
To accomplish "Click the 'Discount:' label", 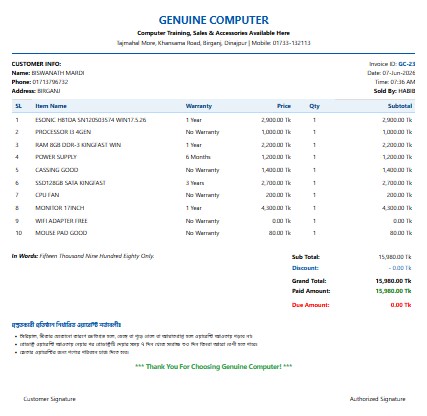I will click(x=305, y=268).
